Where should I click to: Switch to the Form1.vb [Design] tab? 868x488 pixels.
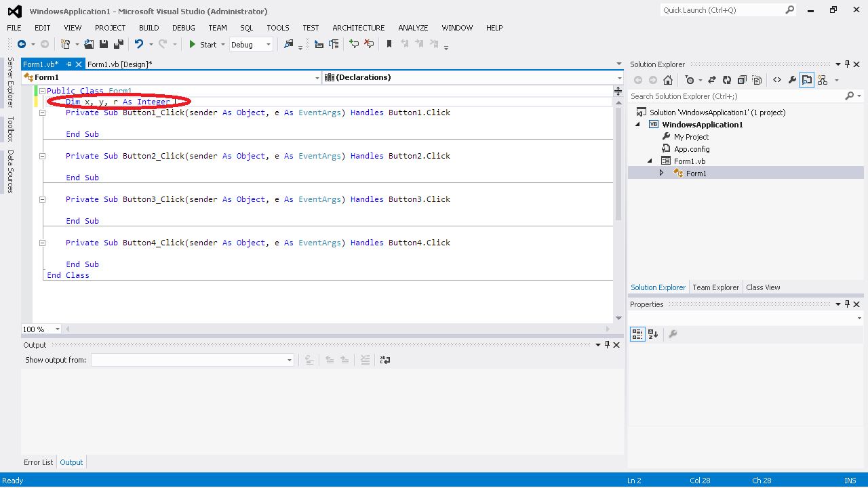pos(119,64)
